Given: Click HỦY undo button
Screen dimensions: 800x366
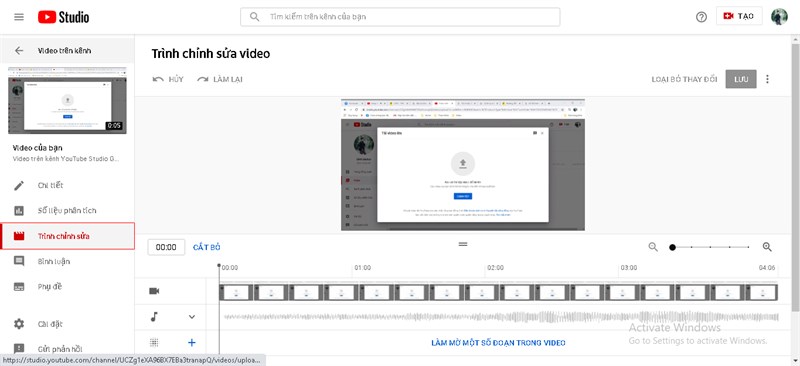Looking at the screenshot, I should 168,79.
